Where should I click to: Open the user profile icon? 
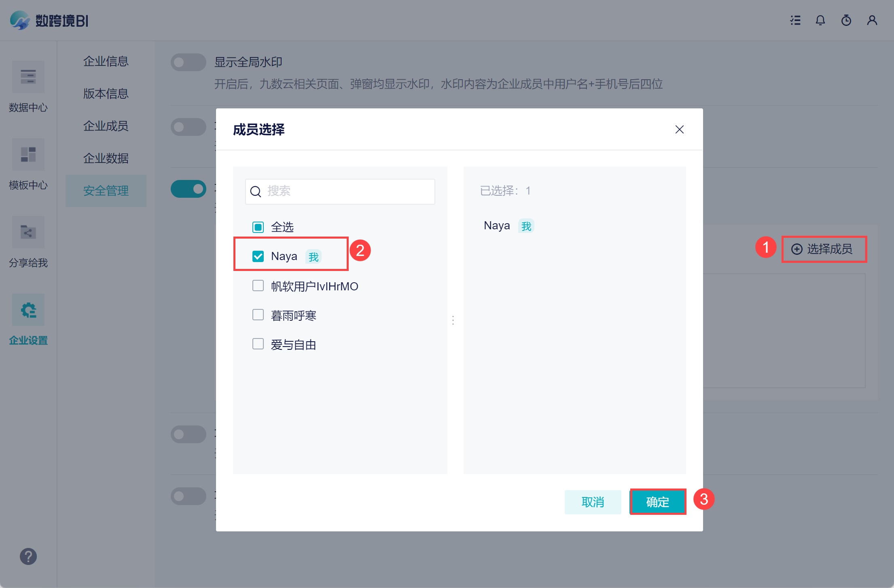(x=872, y=20)
